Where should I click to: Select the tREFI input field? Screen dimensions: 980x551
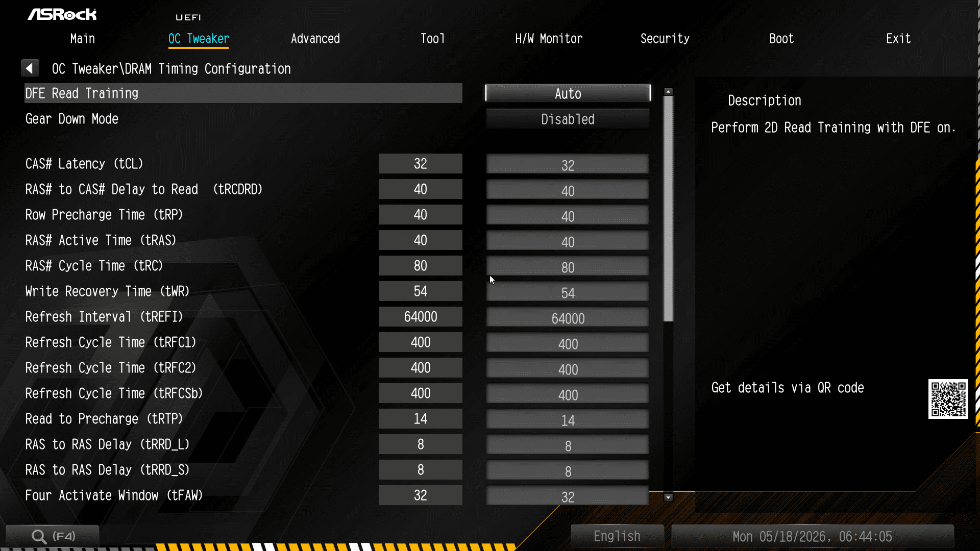point(568,317)
